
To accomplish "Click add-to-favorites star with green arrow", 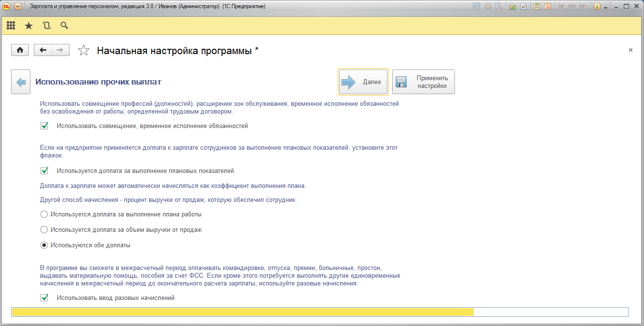I will coord(513,6).
